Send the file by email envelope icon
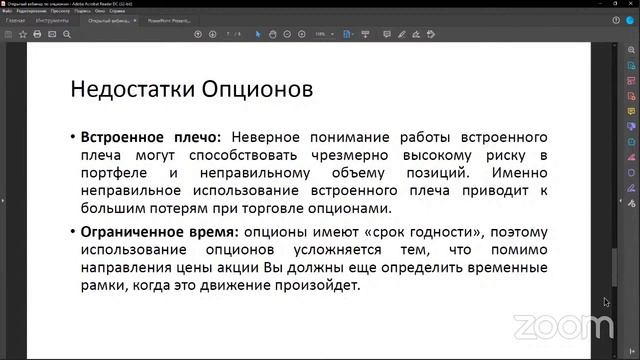The width and height of the screenshot is (640, 360). pos(52,34)
